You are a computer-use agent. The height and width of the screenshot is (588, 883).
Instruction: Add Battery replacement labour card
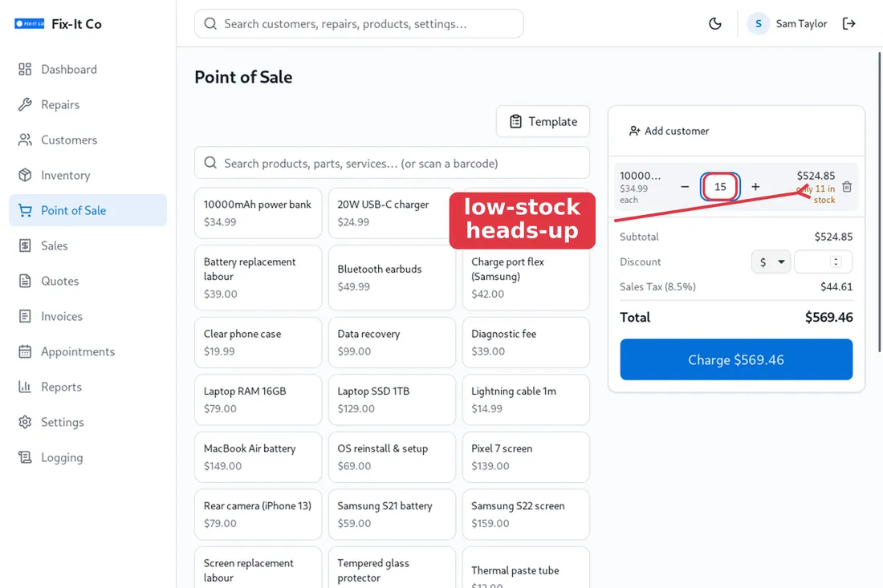258,278
